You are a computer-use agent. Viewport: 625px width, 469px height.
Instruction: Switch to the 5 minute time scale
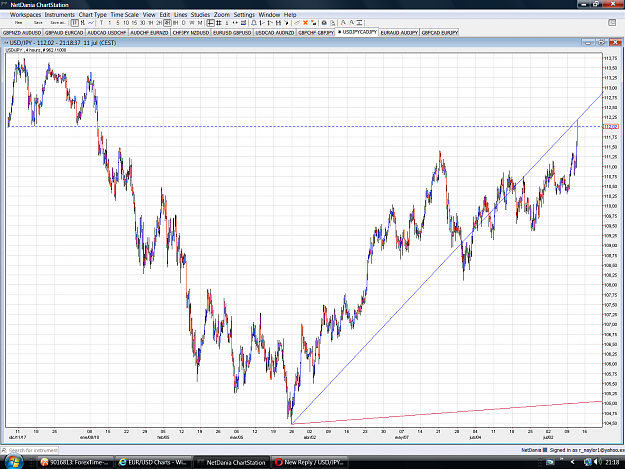click(118, 23)
